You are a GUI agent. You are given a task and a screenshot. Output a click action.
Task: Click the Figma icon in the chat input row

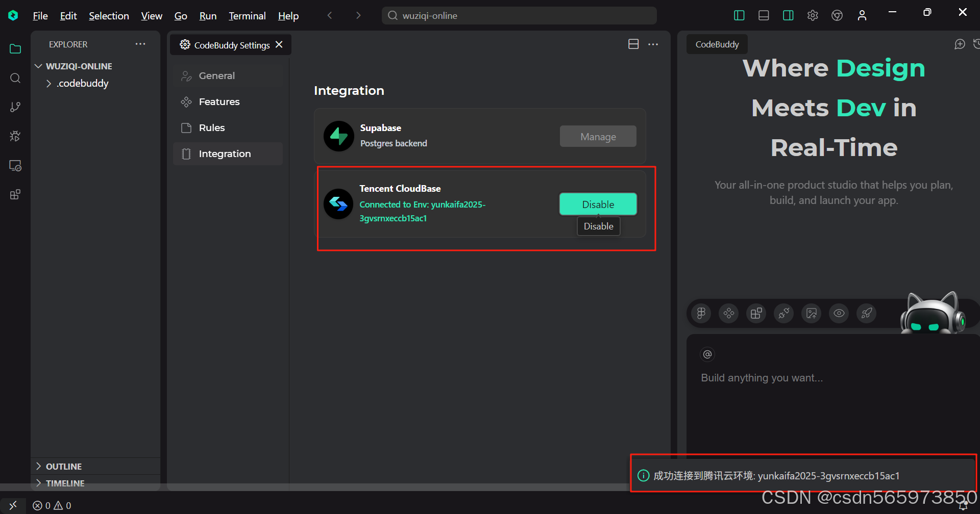tap(700, 313)
